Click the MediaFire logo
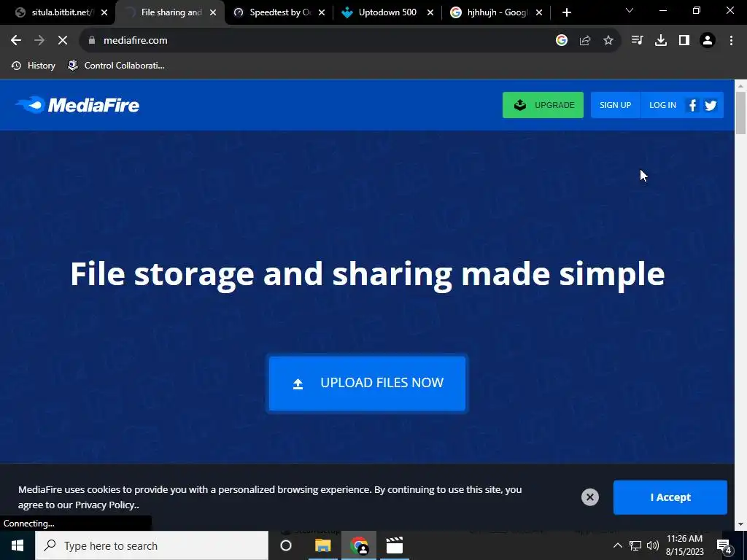The image size is (747, 560). click(77, 105)
